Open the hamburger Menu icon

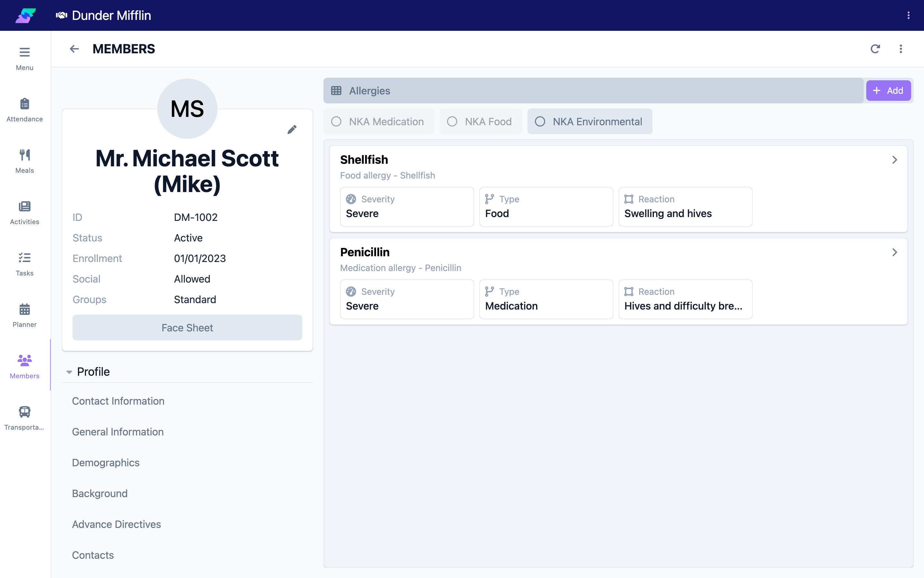point(24,52)
